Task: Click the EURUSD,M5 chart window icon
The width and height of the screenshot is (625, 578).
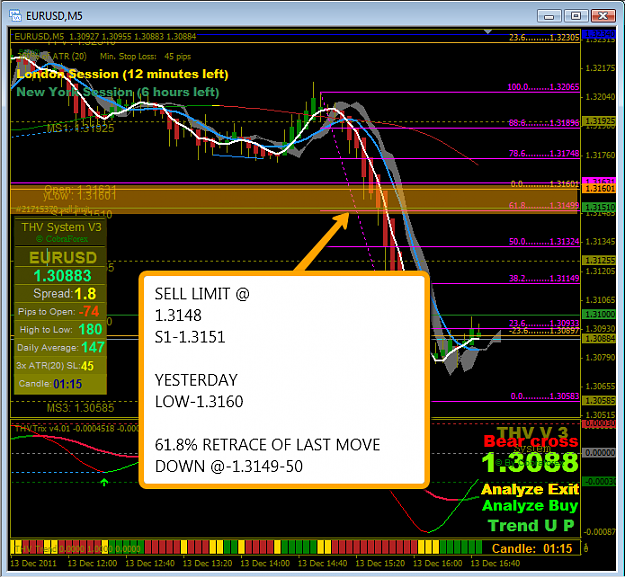Action: point(16,16)
